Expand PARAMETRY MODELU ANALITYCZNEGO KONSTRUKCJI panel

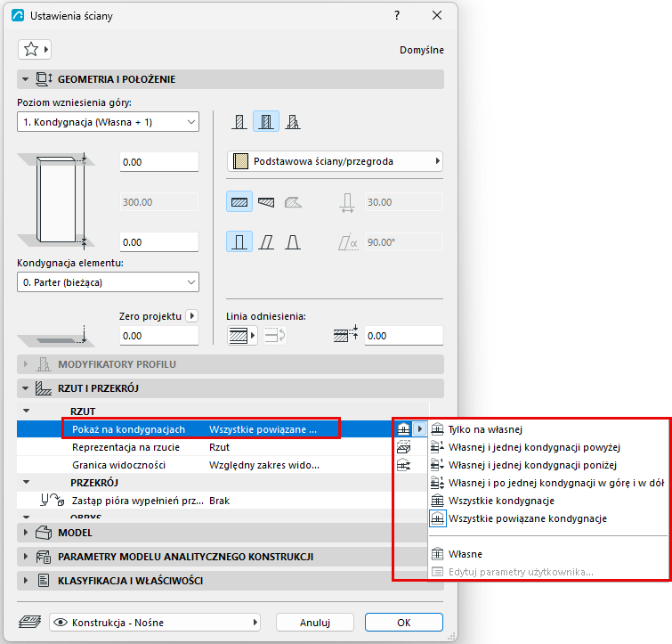25,557
